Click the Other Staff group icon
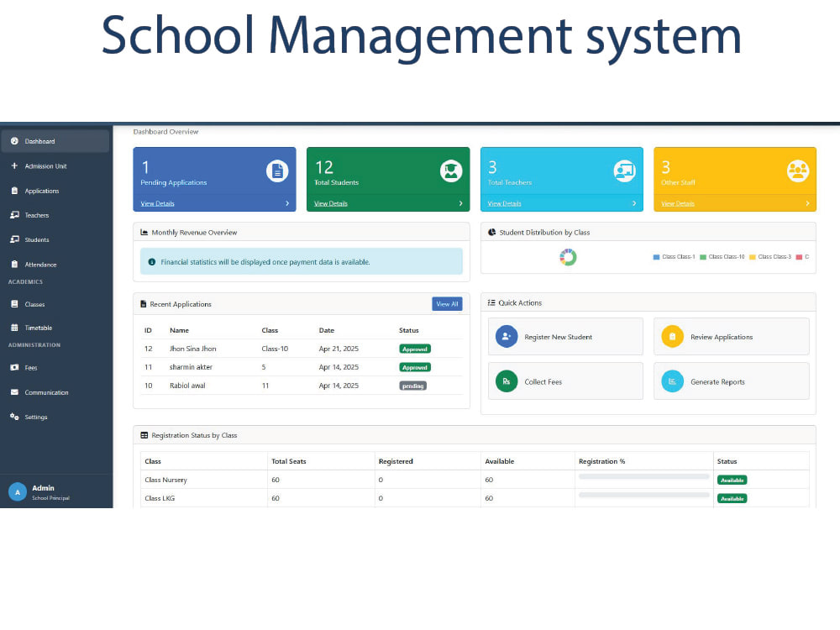 798,171
